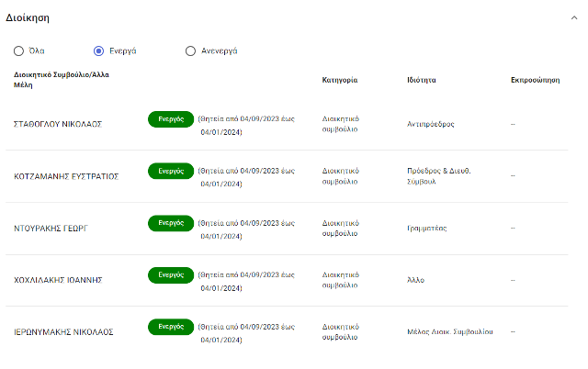Click the Διοίκηση section heading

click(x=28, y=17)
